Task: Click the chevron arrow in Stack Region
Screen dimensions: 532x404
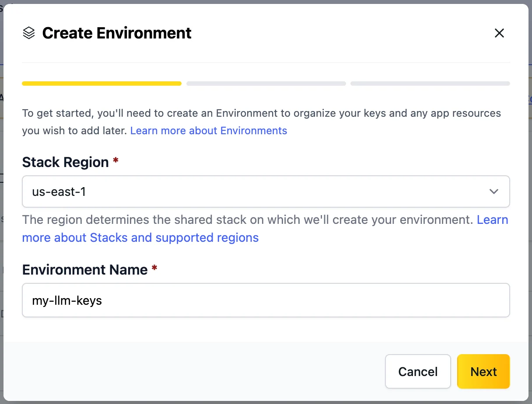Action: (x=494, y=192)
